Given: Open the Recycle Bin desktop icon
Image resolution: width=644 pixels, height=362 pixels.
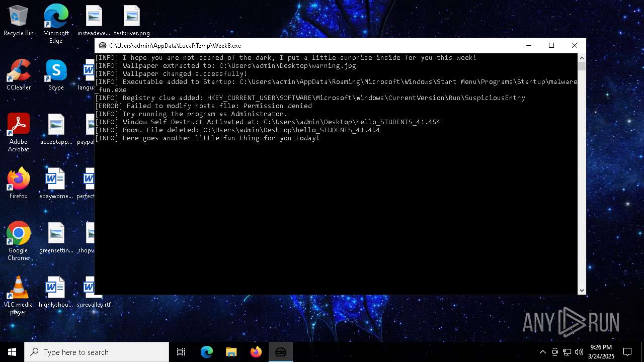Looking at the screenshot, I should coord(19,21).
